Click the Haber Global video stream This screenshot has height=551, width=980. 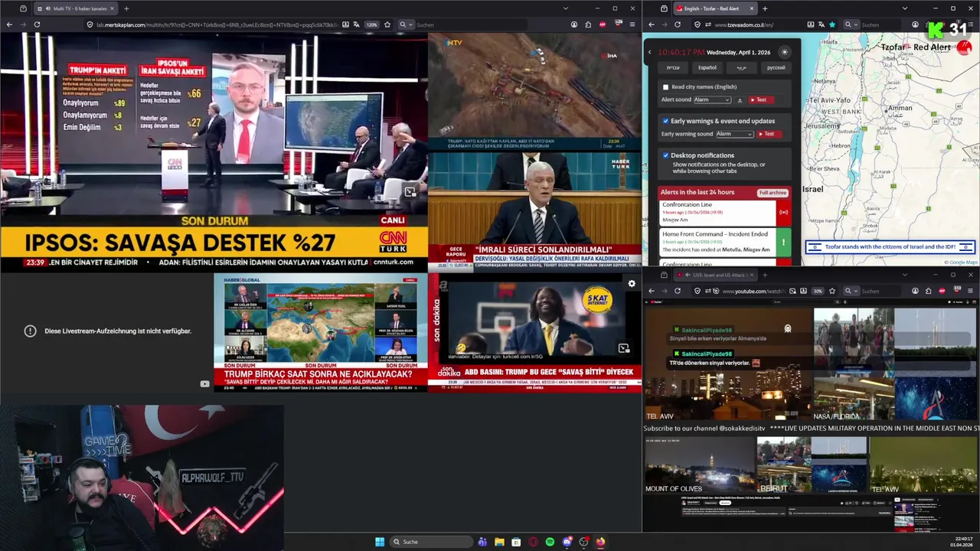tap(321, 332)
